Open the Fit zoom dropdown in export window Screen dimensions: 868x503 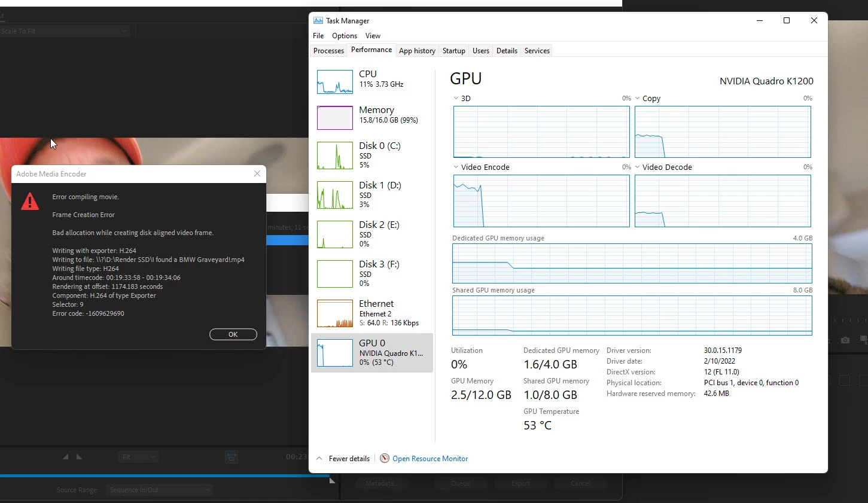coord(138,457)
